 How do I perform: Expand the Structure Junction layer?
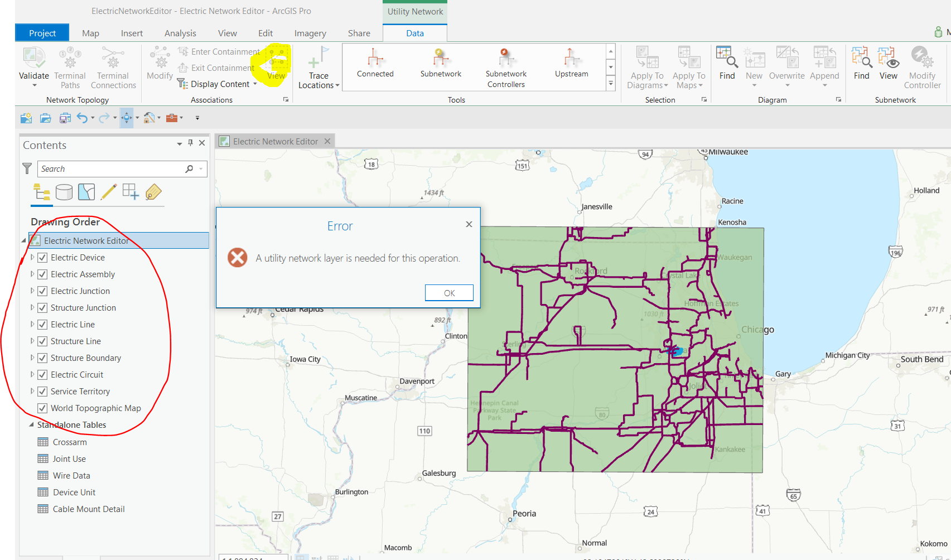click(x=32, y=307)
